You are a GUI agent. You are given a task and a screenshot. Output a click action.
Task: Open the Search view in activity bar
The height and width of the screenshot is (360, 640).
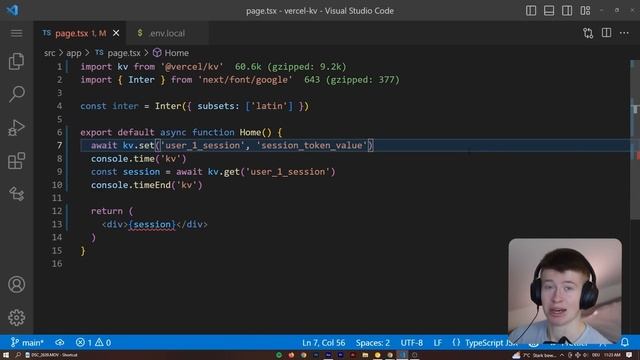click(x=16, y=94)
